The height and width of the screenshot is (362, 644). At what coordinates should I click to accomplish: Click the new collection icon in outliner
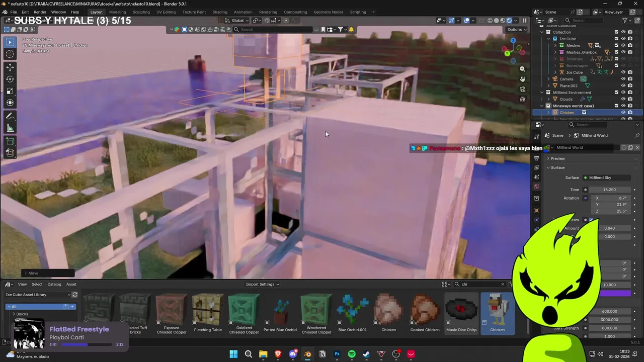[x=637, y=21]
